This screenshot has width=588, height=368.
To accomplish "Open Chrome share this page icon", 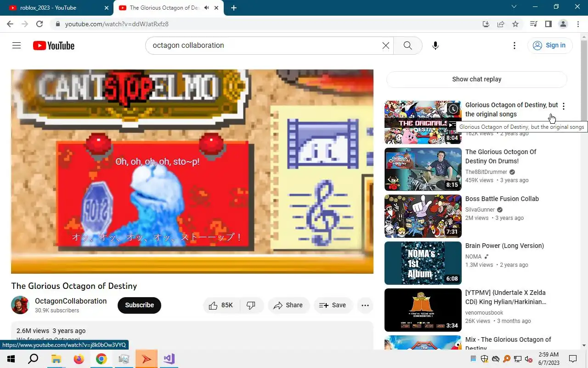I will [x=501, y=24].
